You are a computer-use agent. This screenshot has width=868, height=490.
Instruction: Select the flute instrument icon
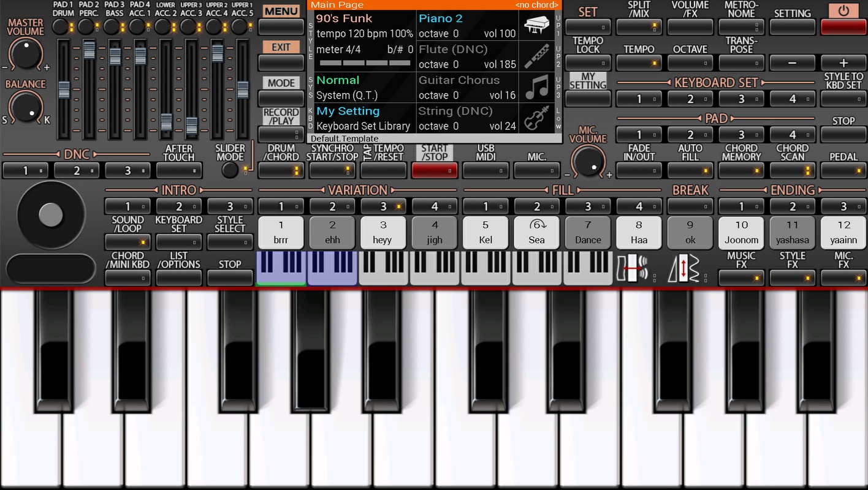[x=536, y=56]
